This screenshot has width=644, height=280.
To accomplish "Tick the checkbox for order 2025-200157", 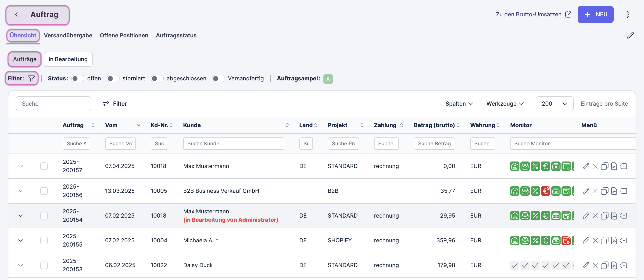I will point(44,166).
